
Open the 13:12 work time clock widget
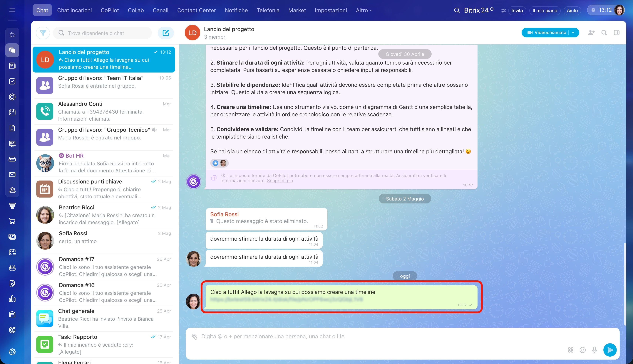(602, 10)
